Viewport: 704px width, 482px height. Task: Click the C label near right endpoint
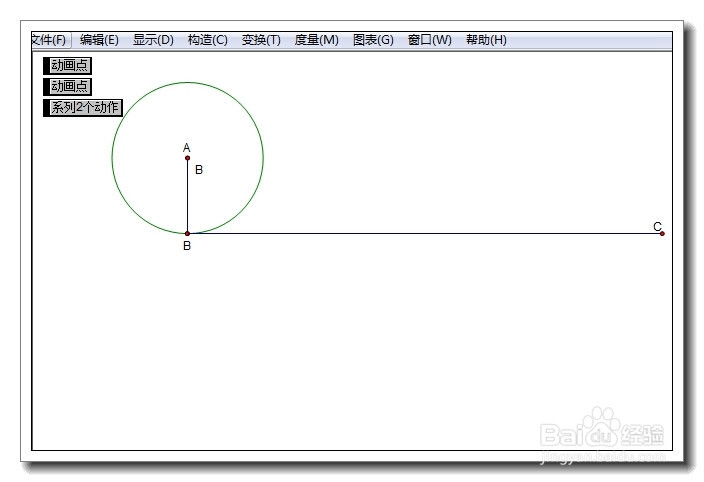coord(657,226)
